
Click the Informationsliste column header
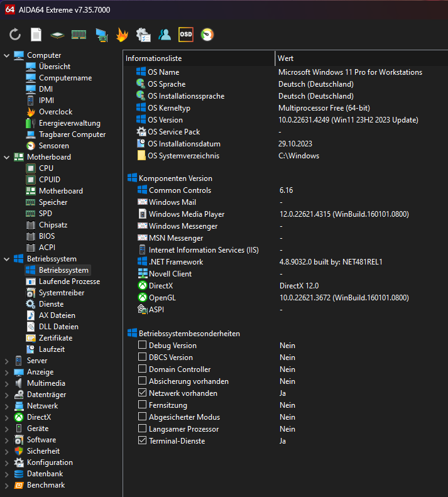point(199,58)
